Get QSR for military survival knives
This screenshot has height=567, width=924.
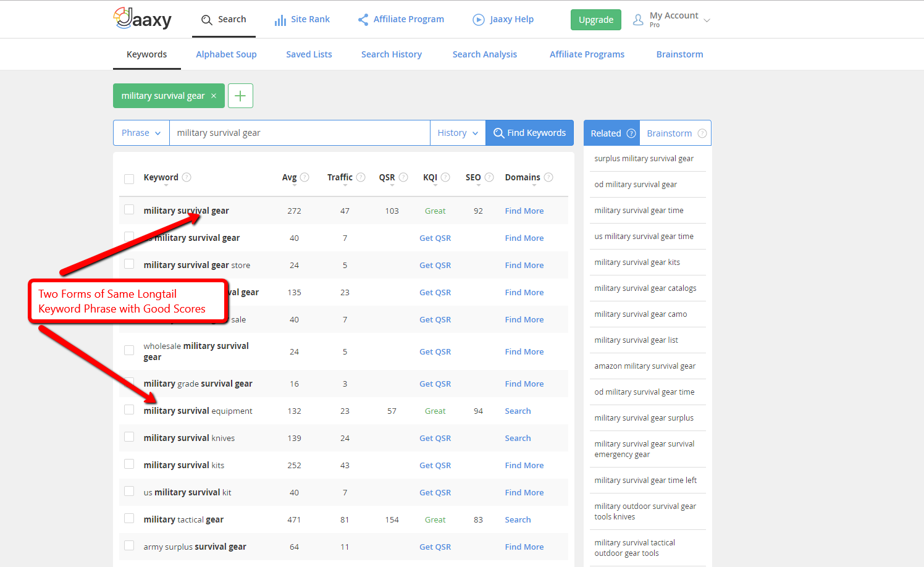(435, 438)
